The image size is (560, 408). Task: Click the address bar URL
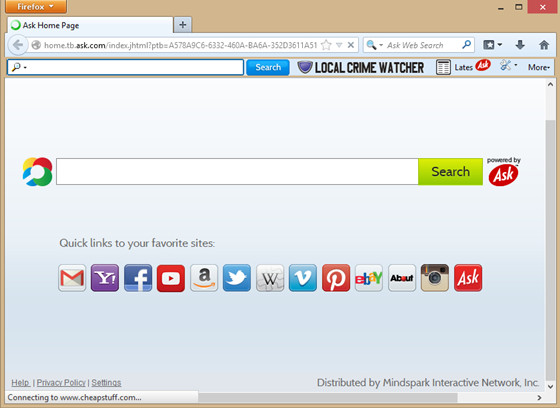point(180,45)
